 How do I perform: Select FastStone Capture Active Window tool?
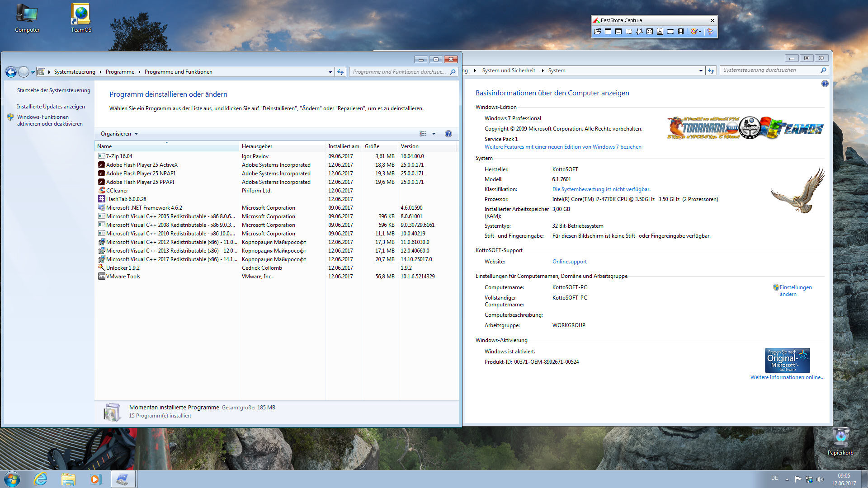[608, 32]
